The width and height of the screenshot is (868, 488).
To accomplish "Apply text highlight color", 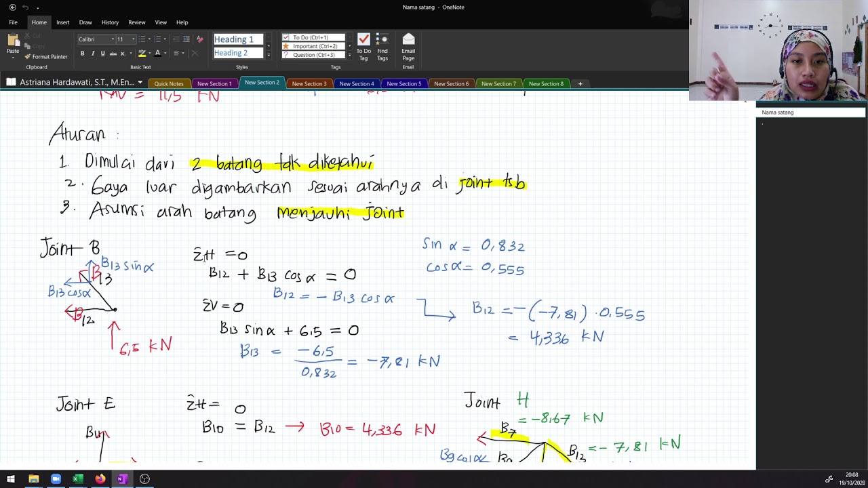I will pyautogui.click(x=142, y=54).
